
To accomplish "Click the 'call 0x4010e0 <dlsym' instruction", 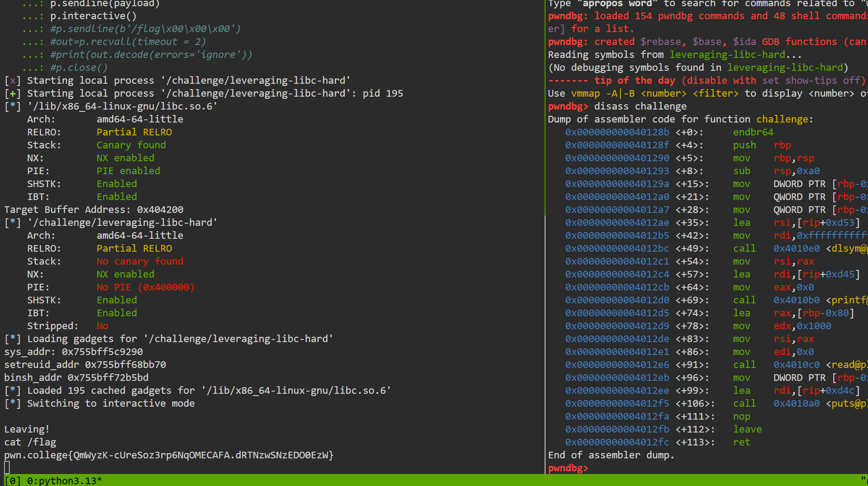I will pyautogui.click(x=800, y=249).
